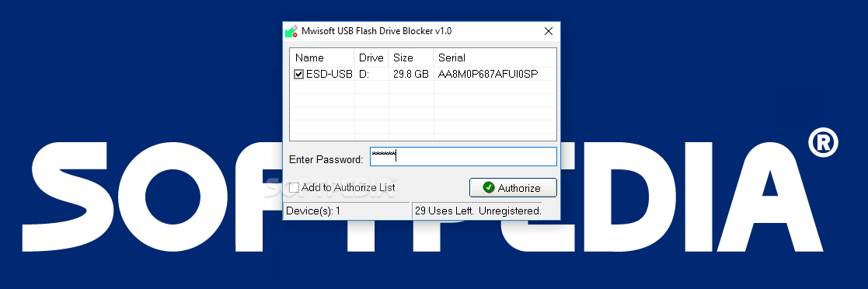
Task: Click the Size column header
Action: [411, 57]
